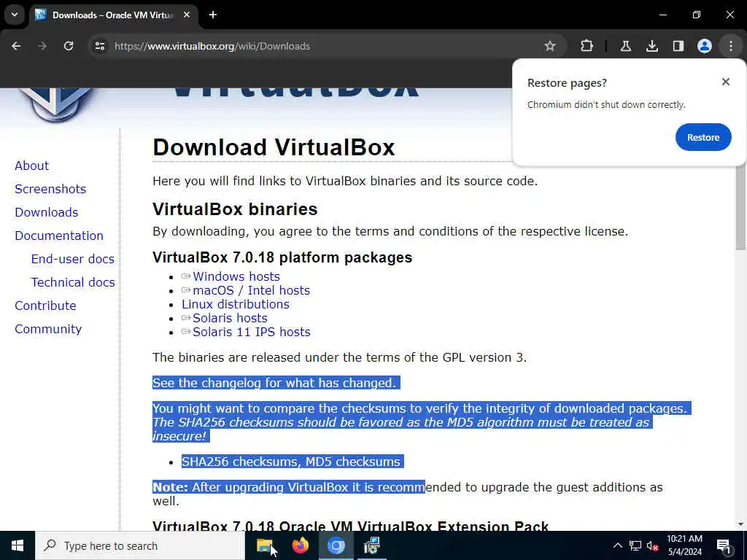Screen dimensions: 747x560
Task: Click the scrollbar down arrow
Action: click(x=741, y=524)
